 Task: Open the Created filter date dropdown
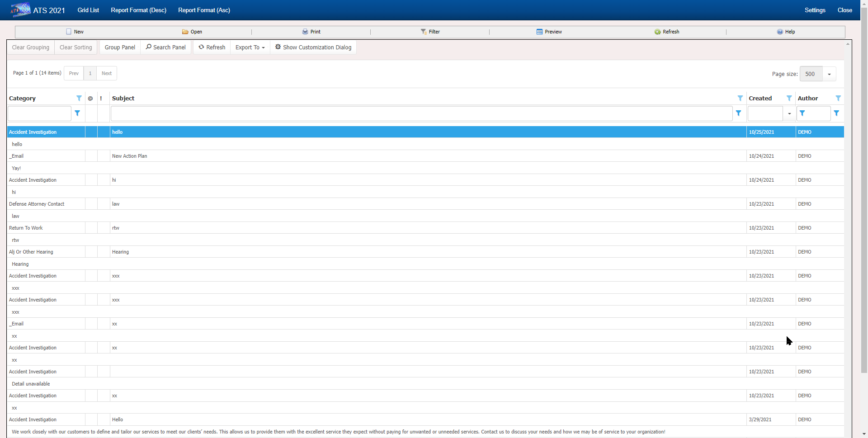(789, 113)
